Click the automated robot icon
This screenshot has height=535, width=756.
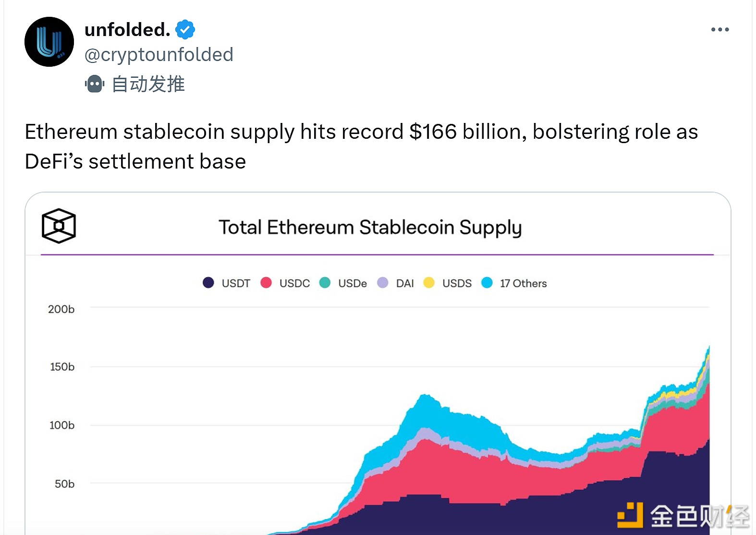(x=95, y=84)
